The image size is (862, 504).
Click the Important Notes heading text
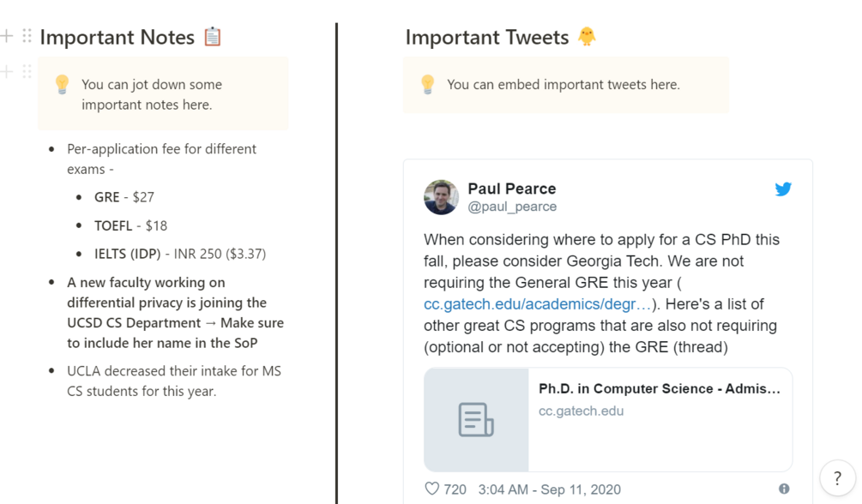coord(118,38)
